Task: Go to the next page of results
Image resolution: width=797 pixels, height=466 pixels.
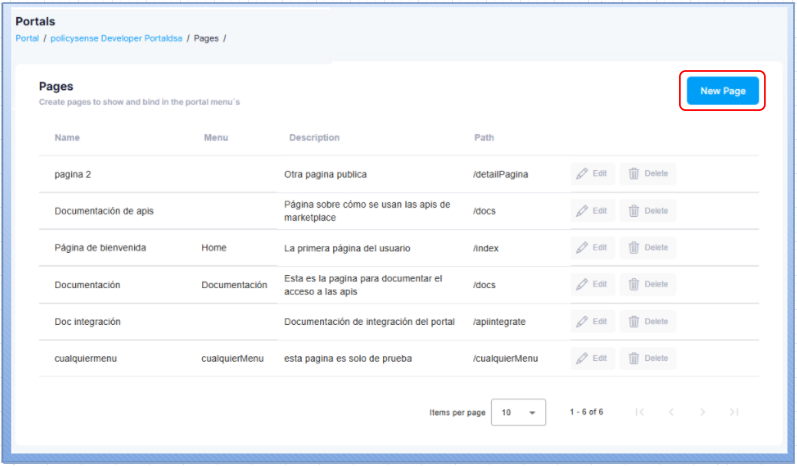Action: coord(703,412)
